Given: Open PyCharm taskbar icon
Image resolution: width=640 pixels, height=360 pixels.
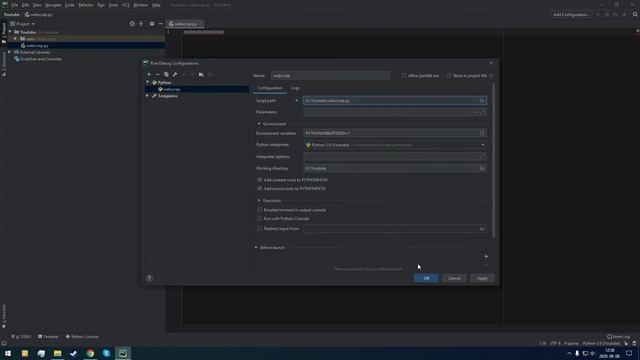Looking at the screenshot, I should pyautogui.click(x=123, y=353).
